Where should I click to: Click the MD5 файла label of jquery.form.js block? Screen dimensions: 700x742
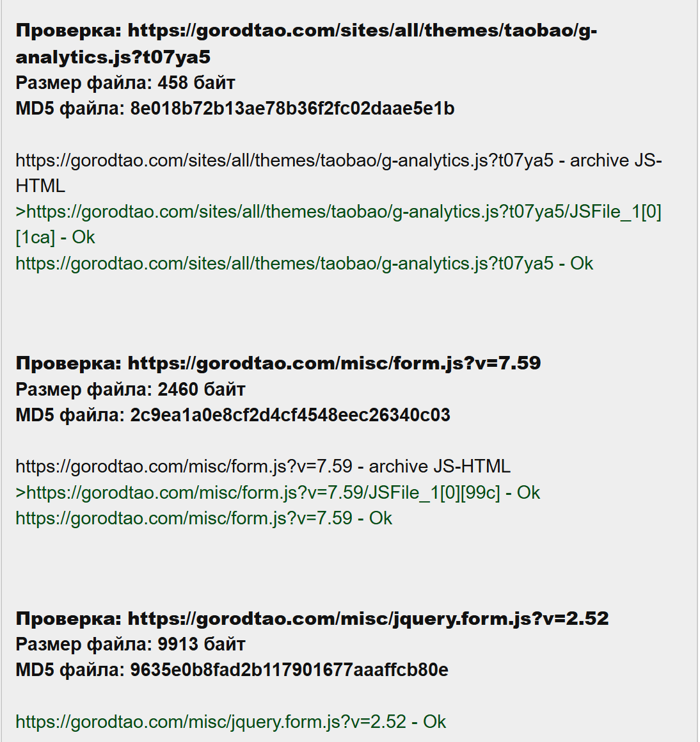70,670
